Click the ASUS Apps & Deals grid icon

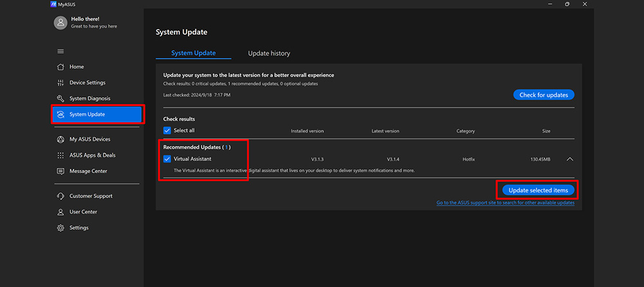tap(61, 155)
